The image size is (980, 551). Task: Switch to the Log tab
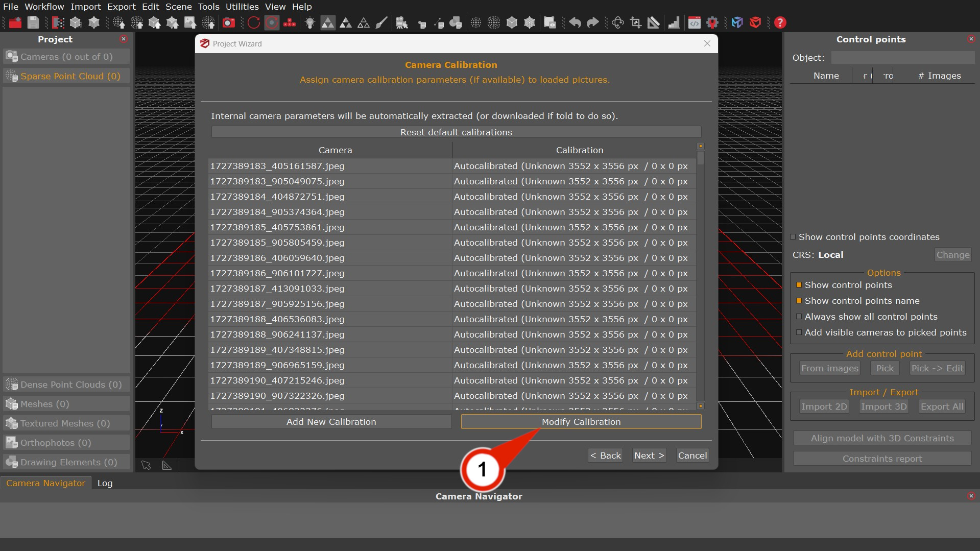105,483
